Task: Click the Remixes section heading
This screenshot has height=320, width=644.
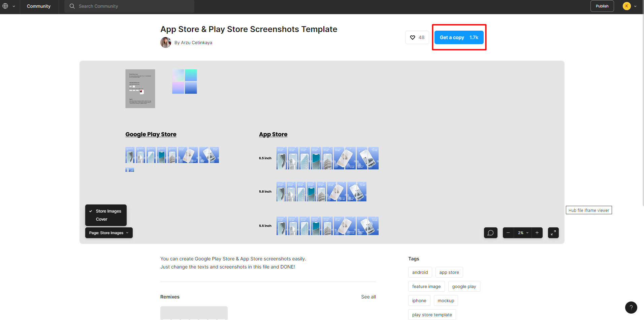Action: click(x=170, y=297)
